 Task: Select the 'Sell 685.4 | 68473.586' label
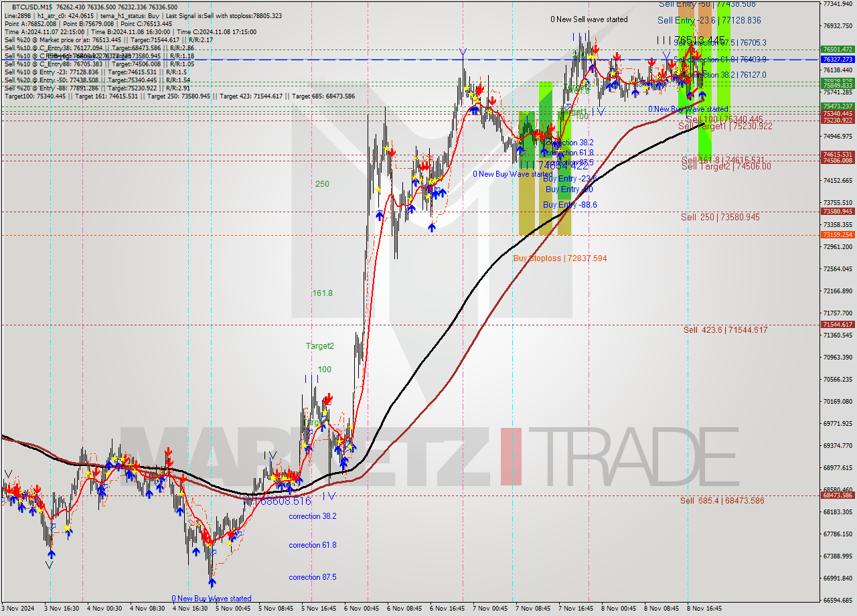coord(722,501)
